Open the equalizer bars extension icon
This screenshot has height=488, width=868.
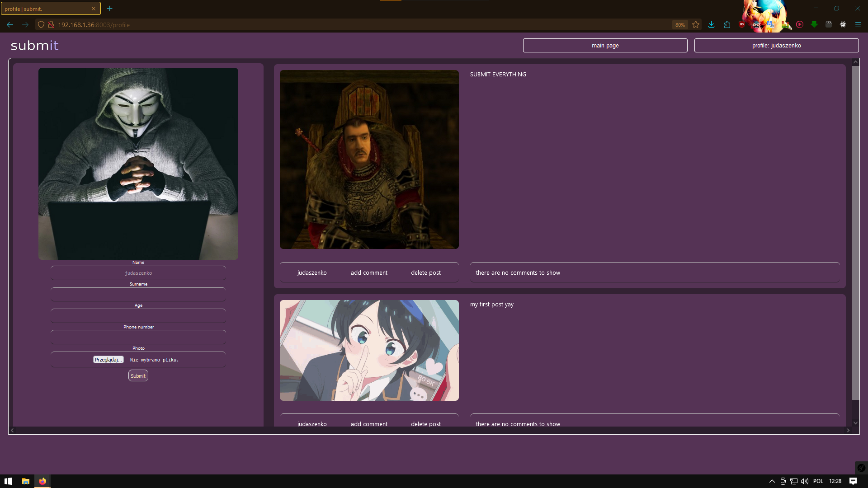(786, 25)
